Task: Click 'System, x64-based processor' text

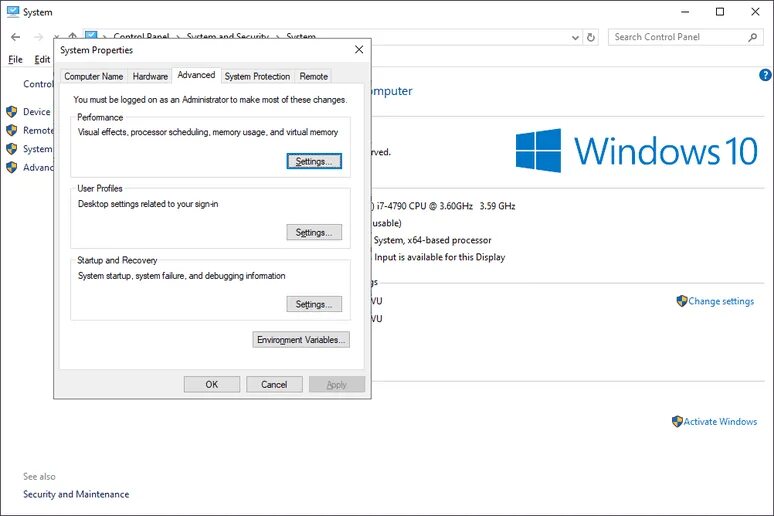Action: tap(432, 240)
